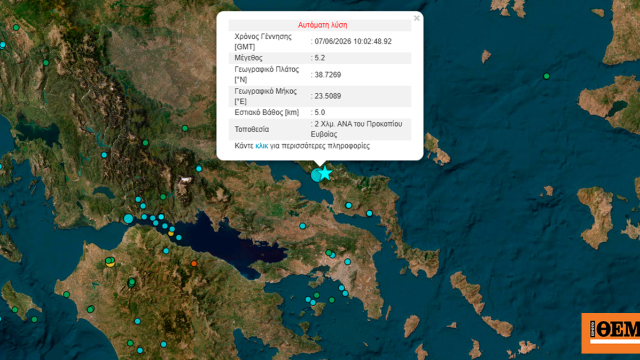Select large cyan circle beside the star
The height and width of the screenshot is (360, 640).
[x=316, y=175]
